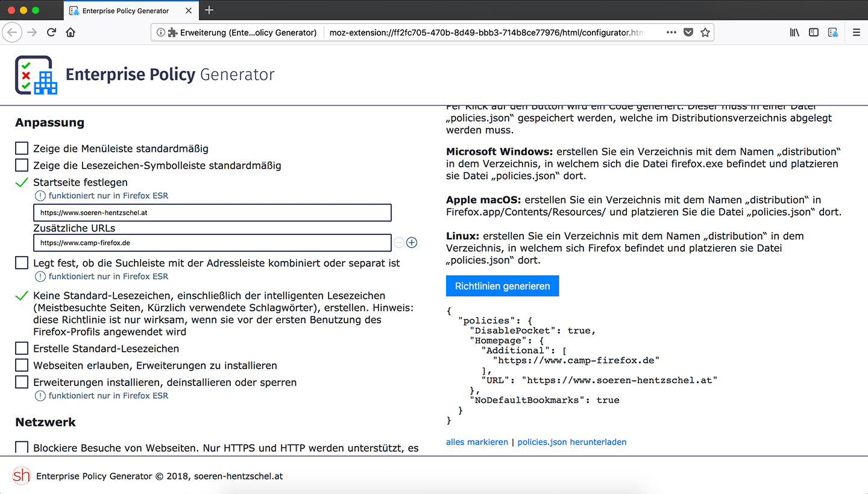This screenshot has width=868, height=494.
Task: Click the "NoDefaultBookmarks": true code line
Action: click(x=545, y=400)
